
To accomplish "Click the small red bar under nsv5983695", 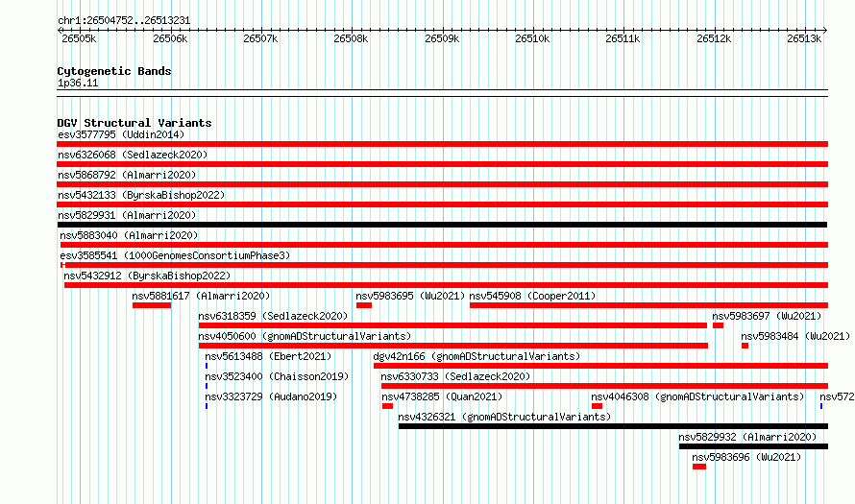I will 364,305.
